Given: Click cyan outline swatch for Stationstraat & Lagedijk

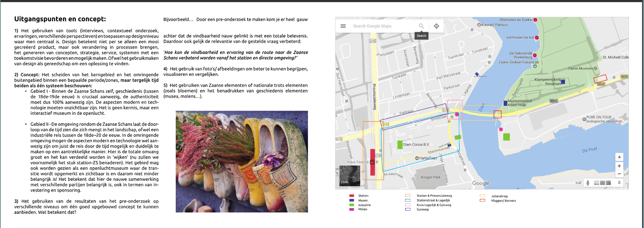Looking at the screenshot, I should click(408, 200).
